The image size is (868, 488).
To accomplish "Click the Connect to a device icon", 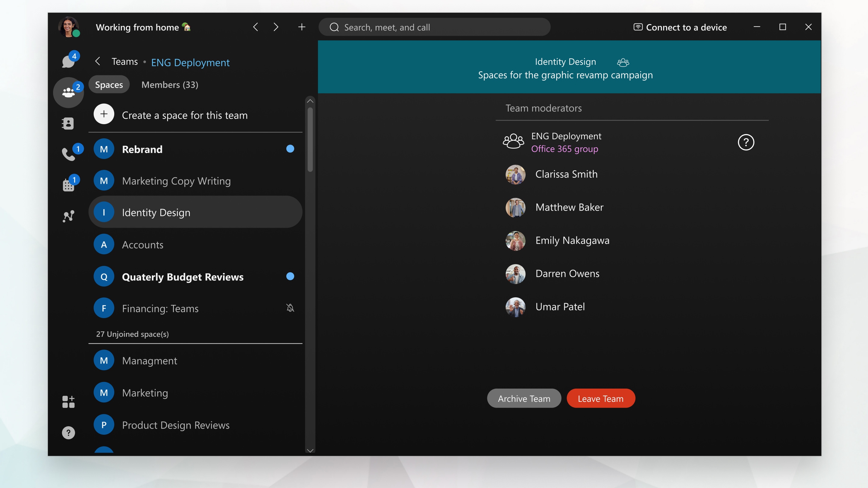I will click(x=638, y=27).
